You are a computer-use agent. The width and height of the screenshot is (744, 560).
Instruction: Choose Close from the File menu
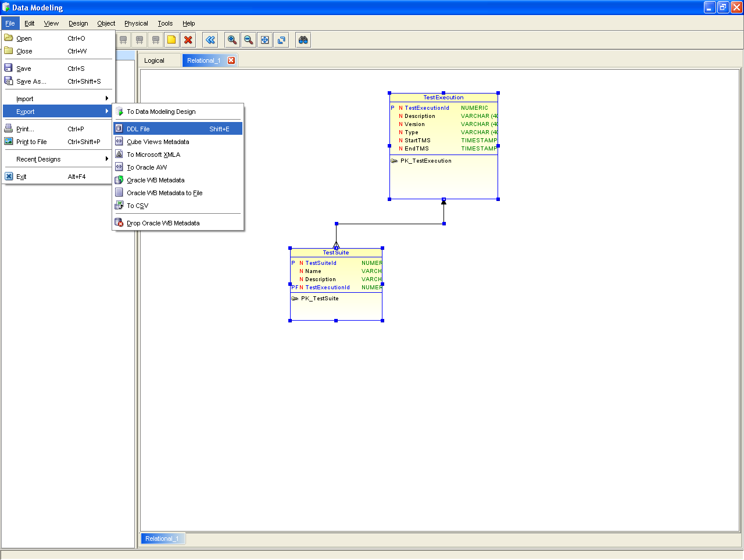point(59,51)
